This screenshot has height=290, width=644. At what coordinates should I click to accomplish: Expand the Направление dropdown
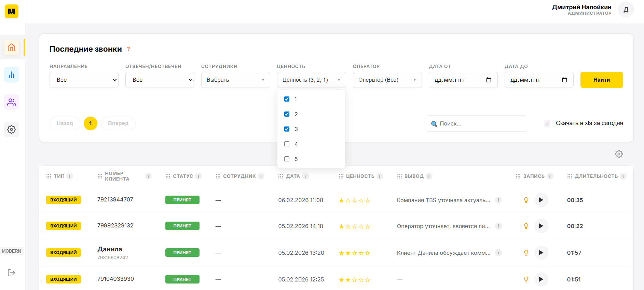pos(84,80)
